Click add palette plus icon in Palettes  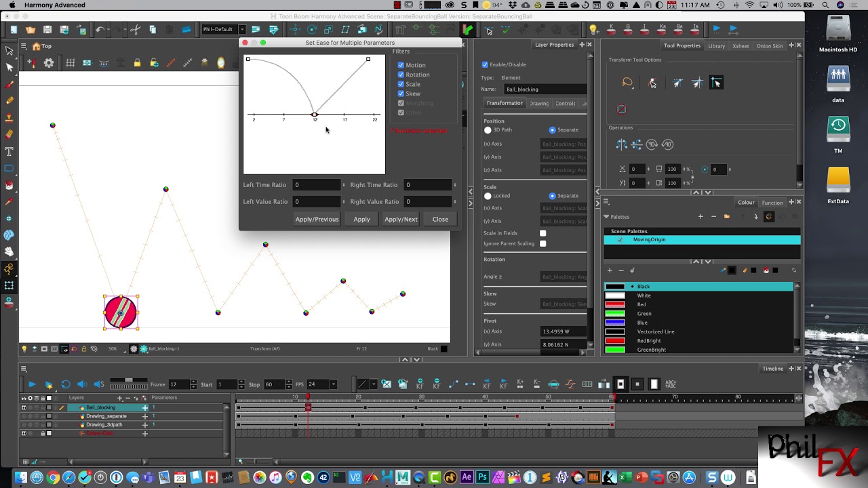(x=701, y=217)
